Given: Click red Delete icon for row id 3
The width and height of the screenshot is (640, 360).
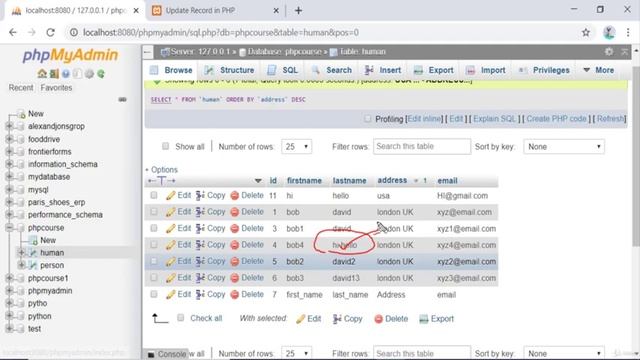Looking at the screenshot, I should [x=234, y=229].
